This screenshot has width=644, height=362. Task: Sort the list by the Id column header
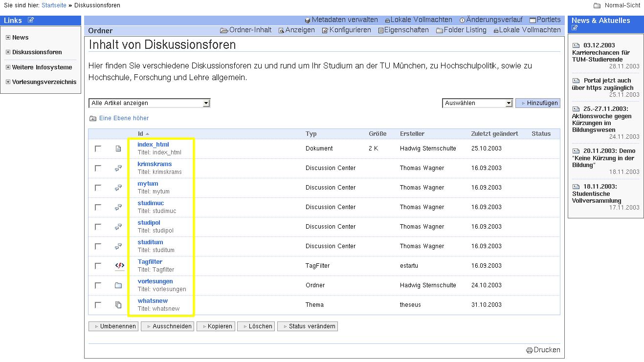click(140, 134)
